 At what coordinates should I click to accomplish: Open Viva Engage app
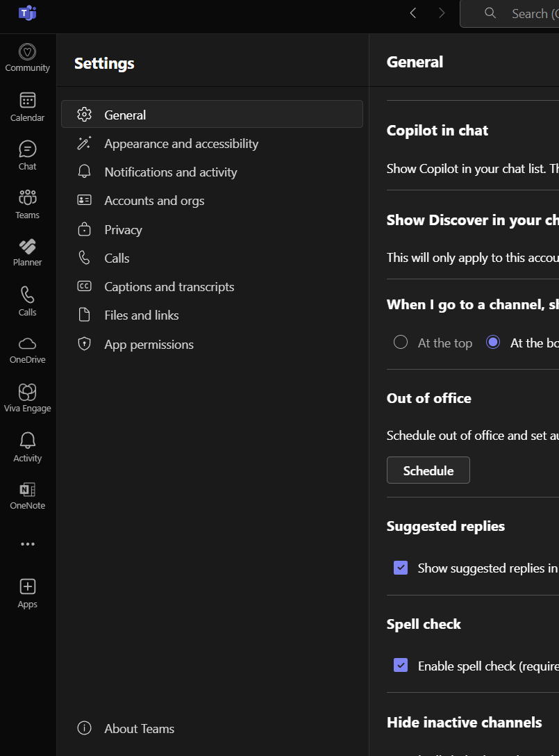coord(27,398)
